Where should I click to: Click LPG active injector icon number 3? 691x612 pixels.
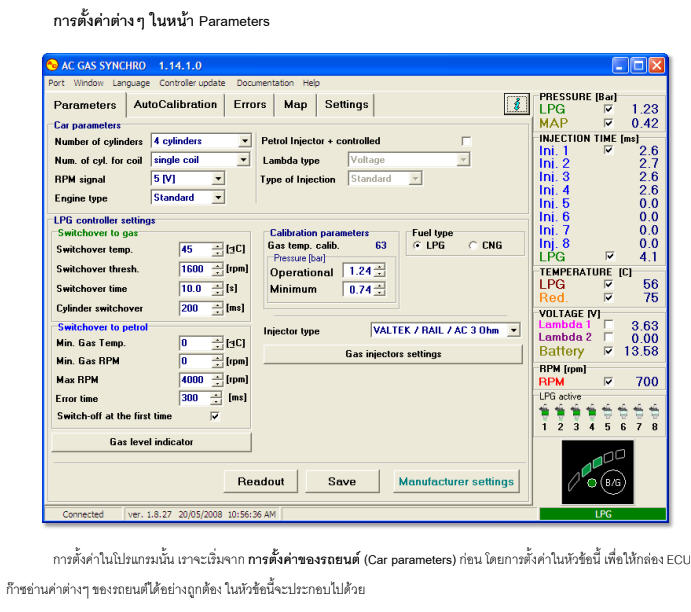[x=576, y=412]
